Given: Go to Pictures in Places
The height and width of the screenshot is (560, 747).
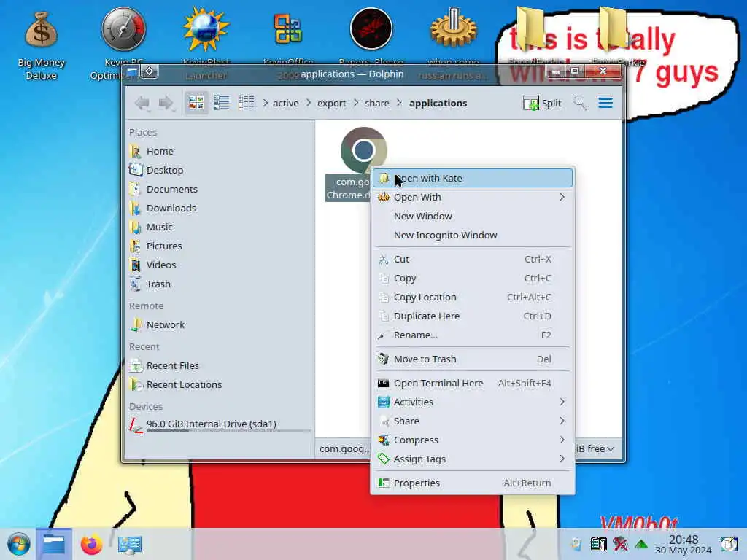Looking at the screenshot, I should pyautogui.click(x=219, y=246).
